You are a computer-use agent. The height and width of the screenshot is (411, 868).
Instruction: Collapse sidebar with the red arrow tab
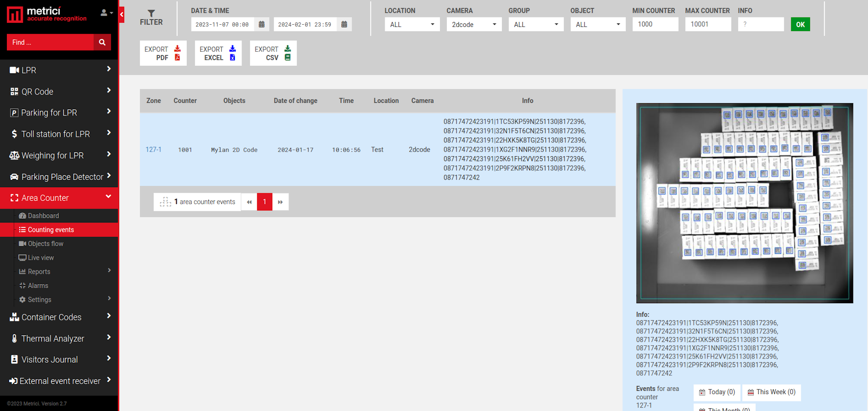(122, 15)
